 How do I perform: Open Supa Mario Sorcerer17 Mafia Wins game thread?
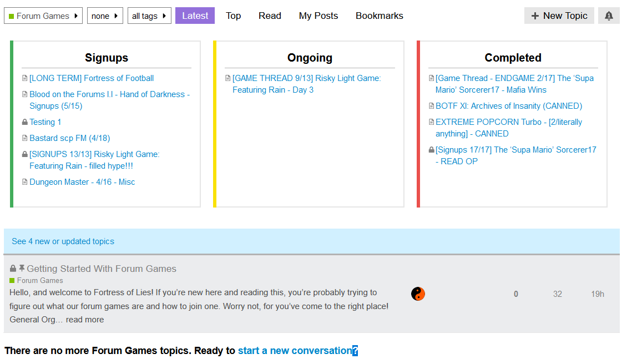point(514,84)
